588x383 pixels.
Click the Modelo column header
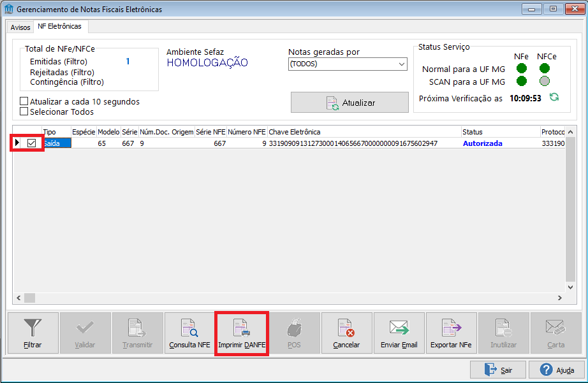tap(108, 132)
